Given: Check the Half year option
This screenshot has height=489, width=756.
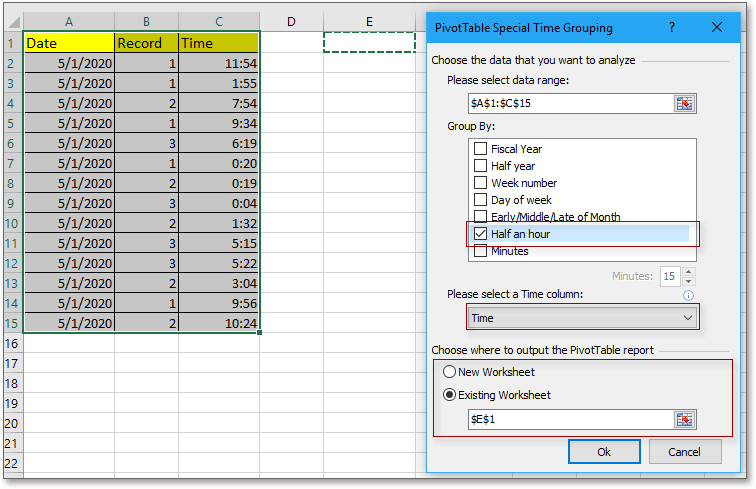Looking at the screenshot, I should [480, 166].
